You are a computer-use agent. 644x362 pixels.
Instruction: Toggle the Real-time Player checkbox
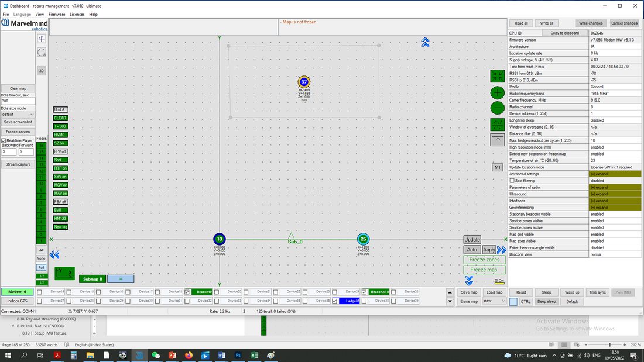(4, 140)
